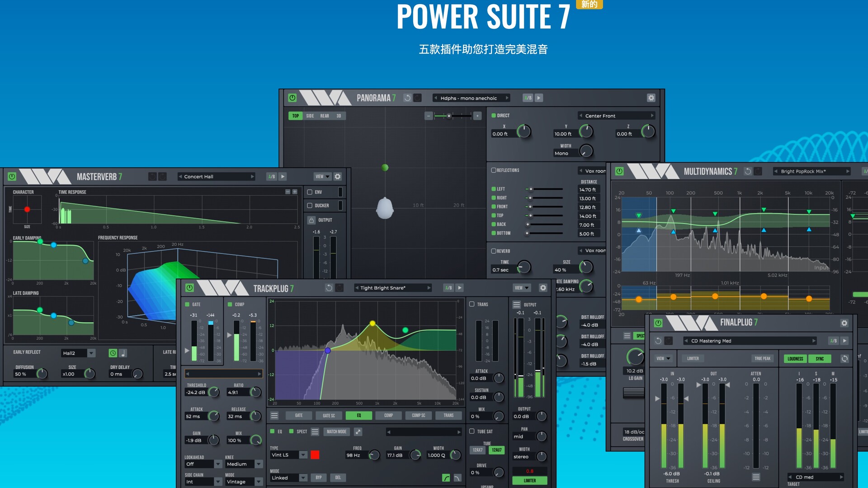
Task: Click Trackplug EQ band red color swatch
Action: coord(315,455)
